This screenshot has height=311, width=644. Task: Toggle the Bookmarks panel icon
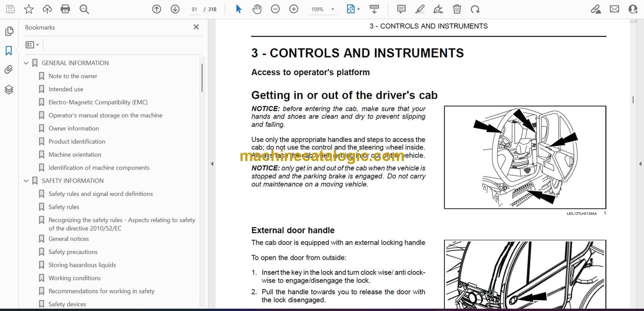pyautogui.click(x=9, y=51)
